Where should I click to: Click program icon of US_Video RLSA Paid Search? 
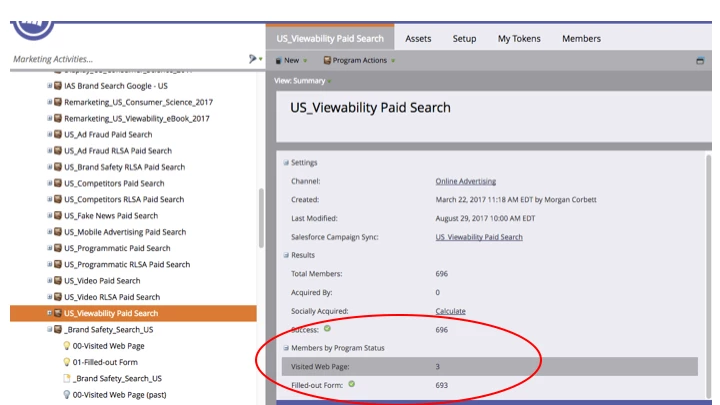point(58,297)
